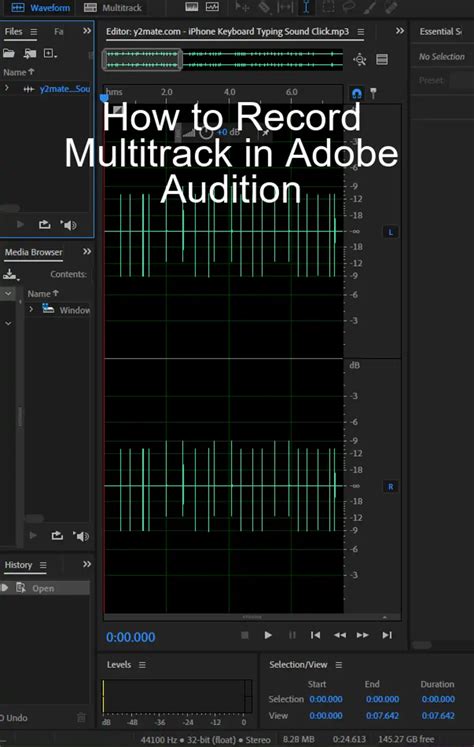474x747 pixels.
Task: Click the Fast Forward button
Action: pyautogui.click(x=363, y=635)
